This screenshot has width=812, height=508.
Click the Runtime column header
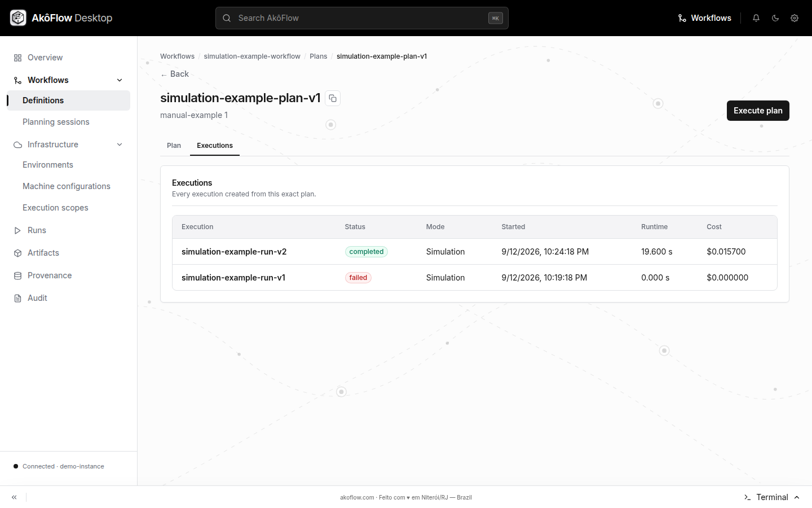click(654, 227)
